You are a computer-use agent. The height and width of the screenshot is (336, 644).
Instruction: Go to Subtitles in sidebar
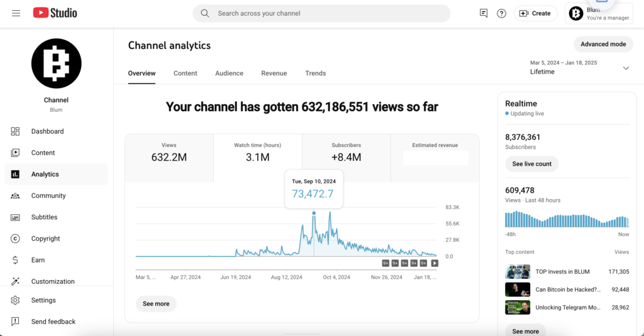[x=44, y=217]
